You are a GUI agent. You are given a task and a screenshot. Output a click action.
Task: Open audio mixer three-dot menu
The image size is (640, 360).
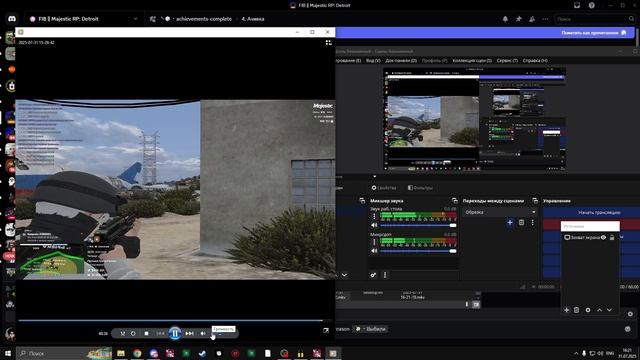point(384,275)
